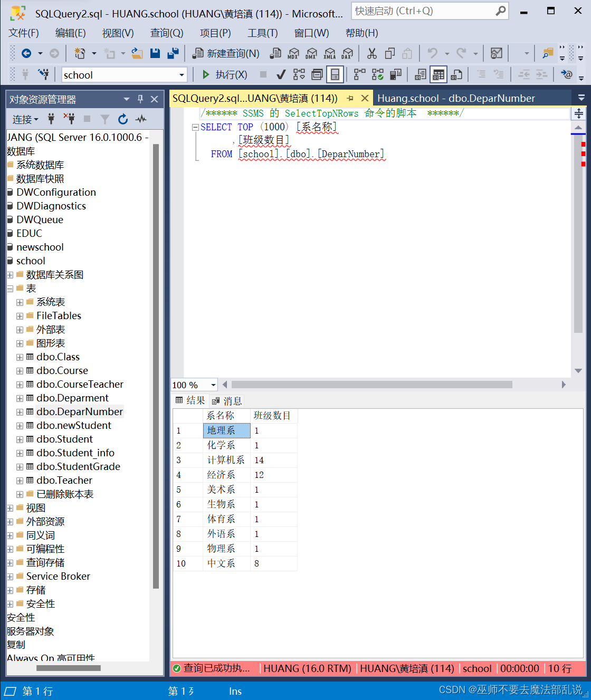Open the 查询(Q) menu

tap(167, 33)
